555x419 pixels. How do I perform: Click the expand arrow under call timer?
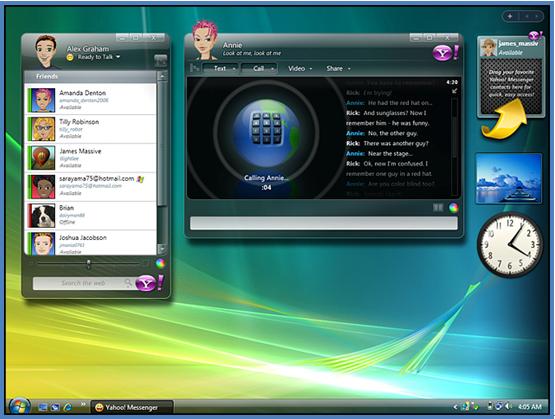click(454, 91)
